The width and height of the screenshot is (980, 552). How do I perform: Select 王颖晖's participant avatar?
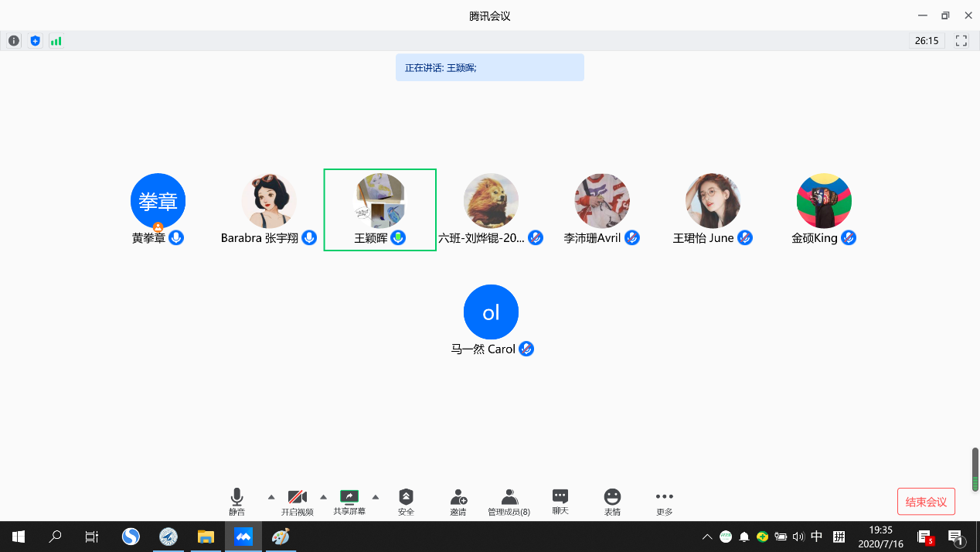click(380, 201)
